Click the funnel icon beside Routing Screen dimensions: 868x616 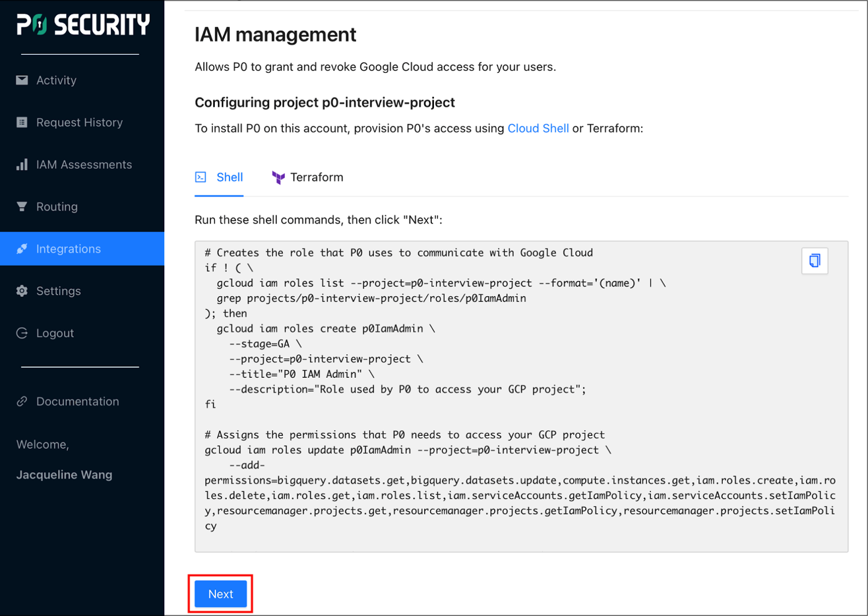(x=22, y=207)
